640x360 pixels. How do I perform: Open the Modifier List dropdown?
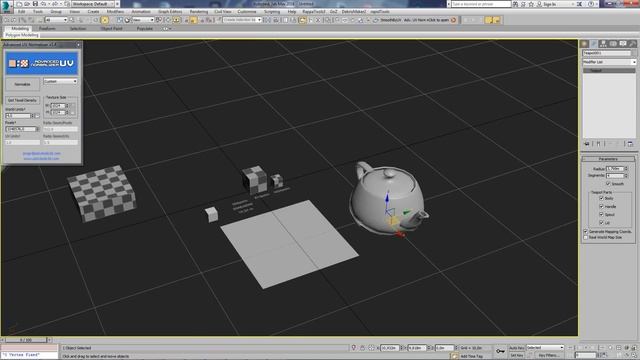click(x=609, y=62)
